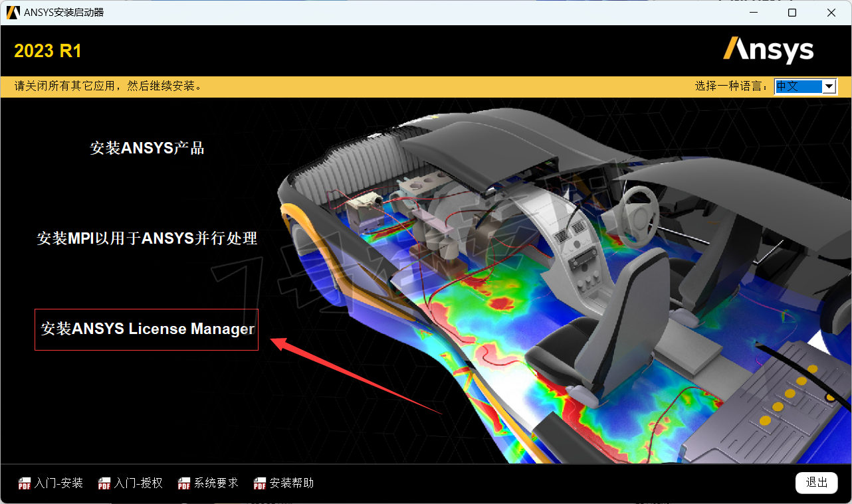Image resolution: width=852 pixels, height=504 pixels.
Task: Open the language dropdown arrow
Action: 829,86
